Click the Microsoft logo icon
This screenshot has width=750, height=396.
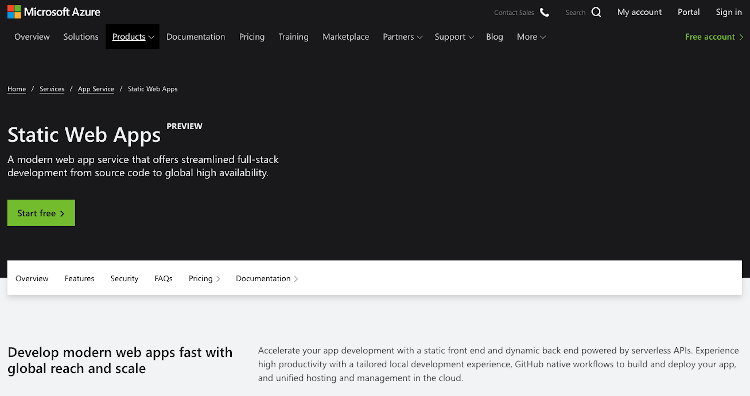click(14, 12)
